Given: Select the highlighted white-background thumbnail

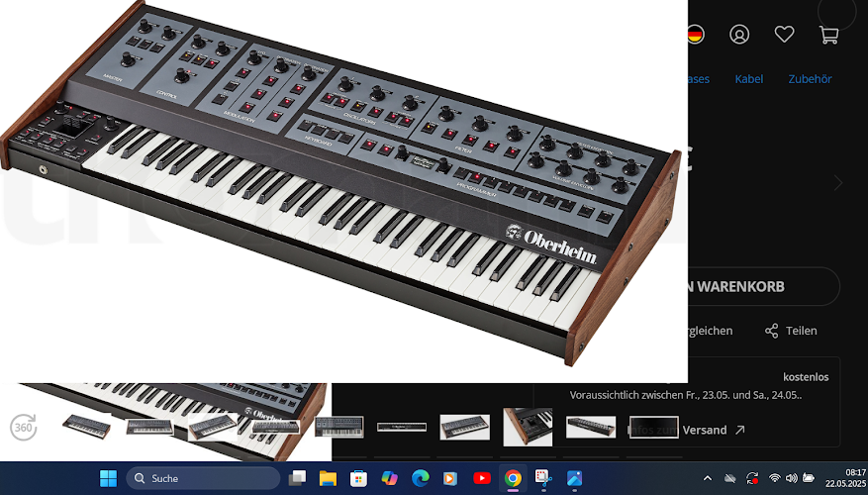Looking at the screenshot, I should 213,427.
